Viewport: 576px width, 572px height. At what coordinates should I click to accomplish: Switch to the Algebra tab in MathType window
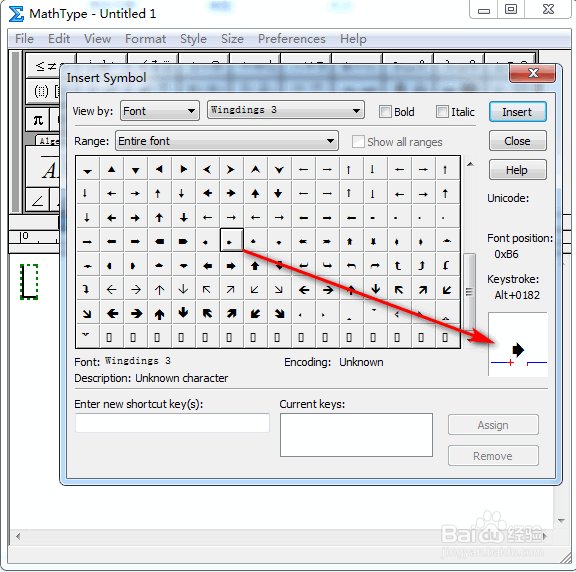click(48, 141)
